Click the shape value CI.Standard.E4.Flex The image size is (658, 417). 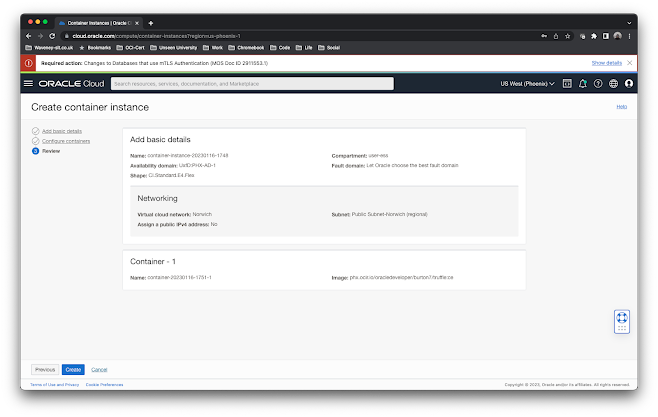(x=171, y=175)
